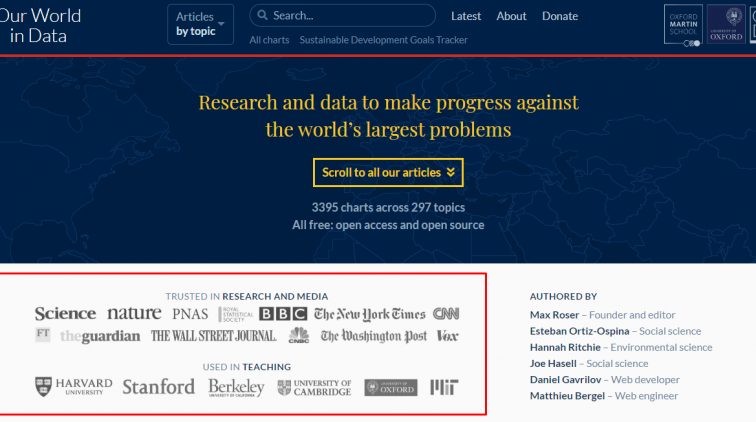Open Joe Hasell author link
The width and height of the screenshot is (756, 422).
553,364
